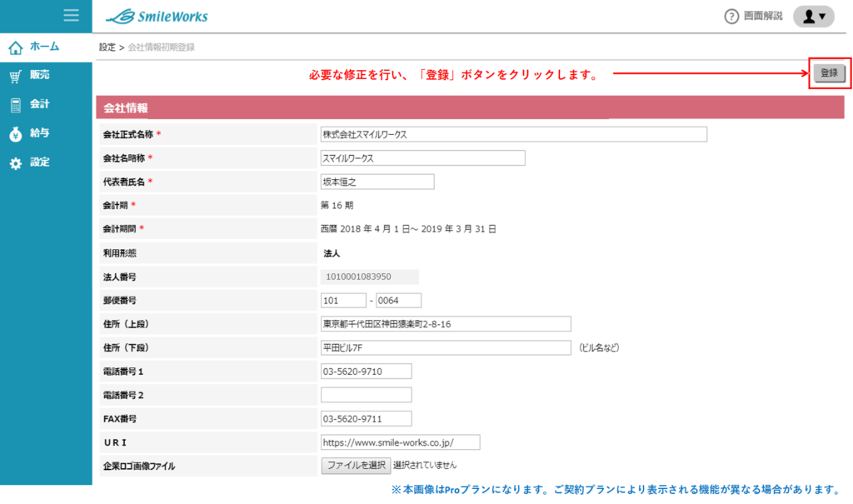Click the 第 16 期 fiscal term text
Viewport: 853px width, 504px height.
(x=337, y=205)
